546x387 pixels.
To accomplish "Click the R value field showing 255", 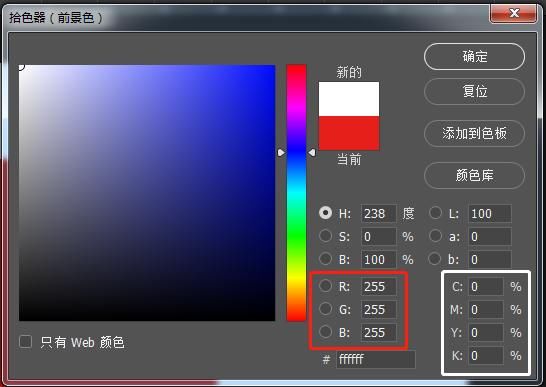I will (x=379, y=287).
